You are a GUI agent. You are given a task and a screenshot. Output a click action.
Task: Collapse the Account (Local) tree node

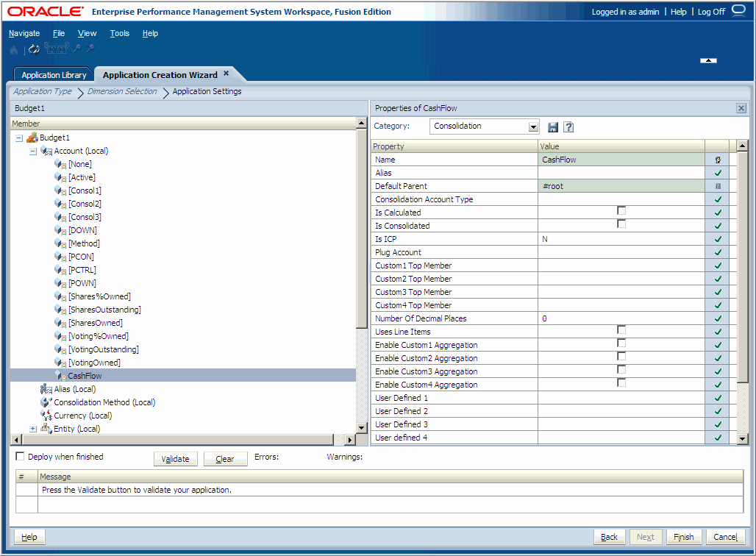(31, 150)
